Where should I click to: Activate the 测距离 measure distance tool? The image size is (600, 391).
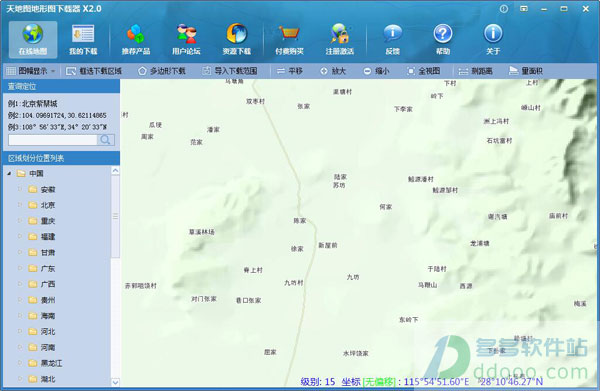click(476, 71)
